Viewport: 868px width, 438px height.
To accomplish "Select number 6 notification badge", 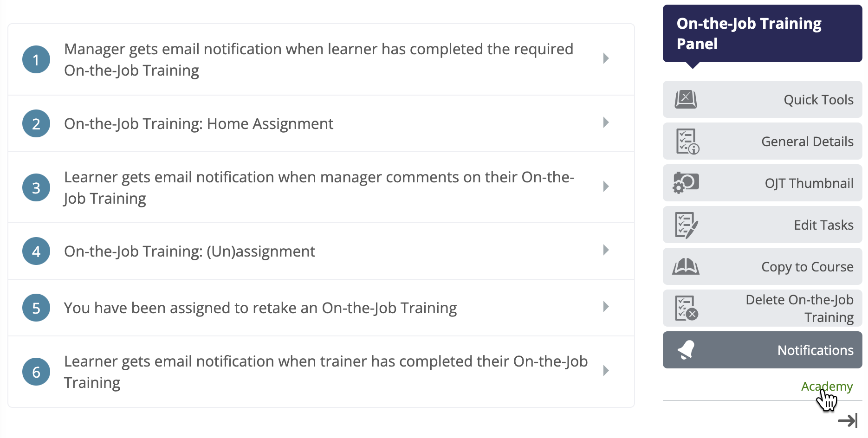I will pos(36,372).
